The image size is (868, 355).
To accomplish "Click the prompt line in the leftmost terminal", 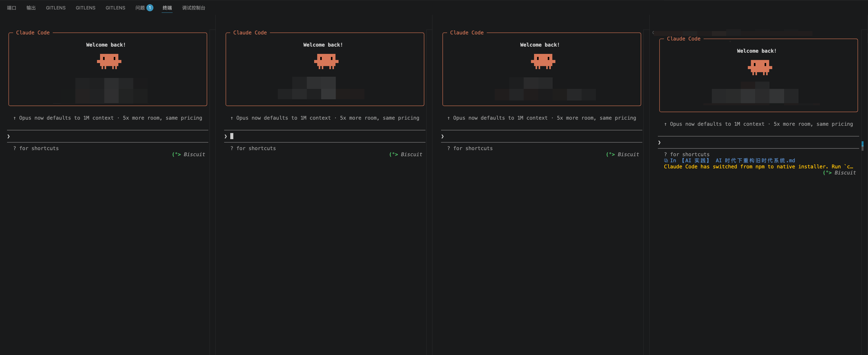I will (108, 136).
